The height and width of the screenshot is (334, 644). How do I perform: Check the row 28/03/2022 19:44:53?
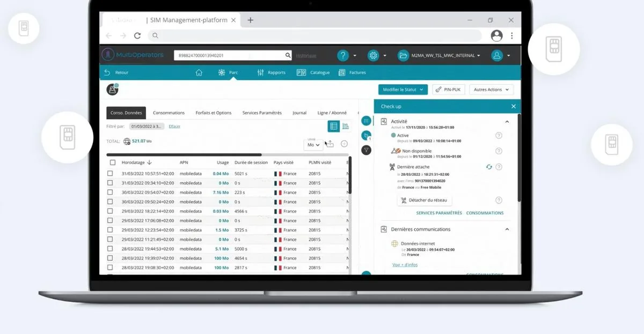point(110,249)
